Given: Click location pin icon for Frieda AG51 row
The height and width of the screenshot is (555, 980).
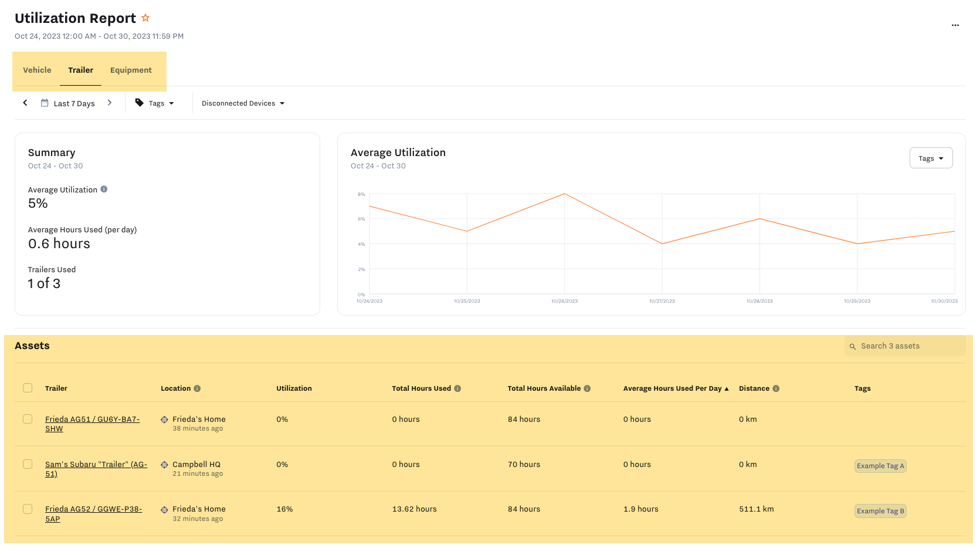Looking at the screenshot, I should click(164, 419).
